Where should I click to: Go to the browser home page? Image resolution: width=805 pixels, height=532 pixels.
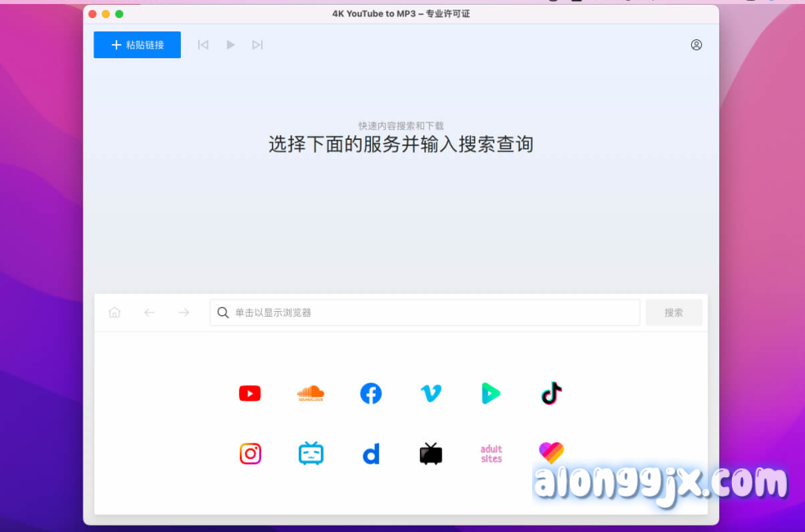point(115,313)
